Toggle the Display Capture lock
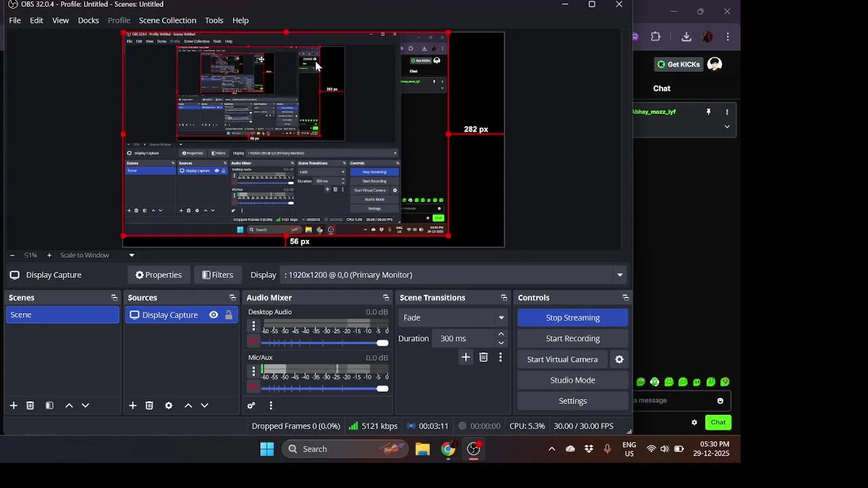 tap(229, 314)
